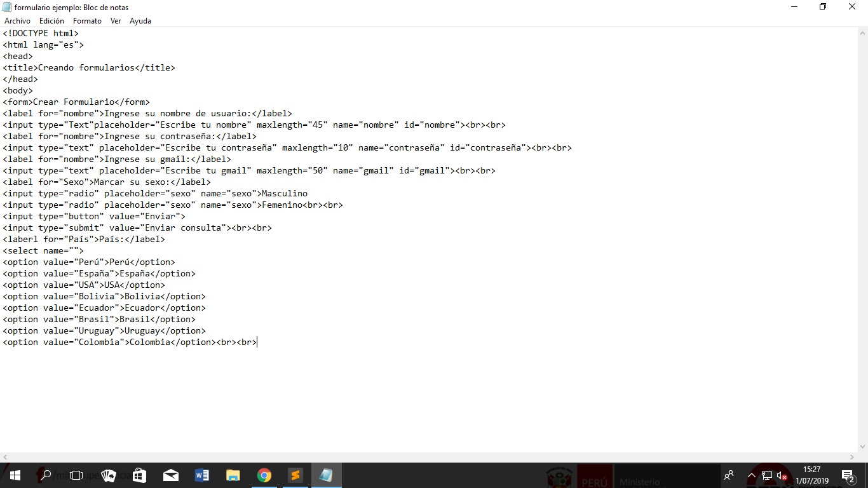The image size is (868, 488).
Task: Click the '<select name="">' line
Action: [43, 250]
